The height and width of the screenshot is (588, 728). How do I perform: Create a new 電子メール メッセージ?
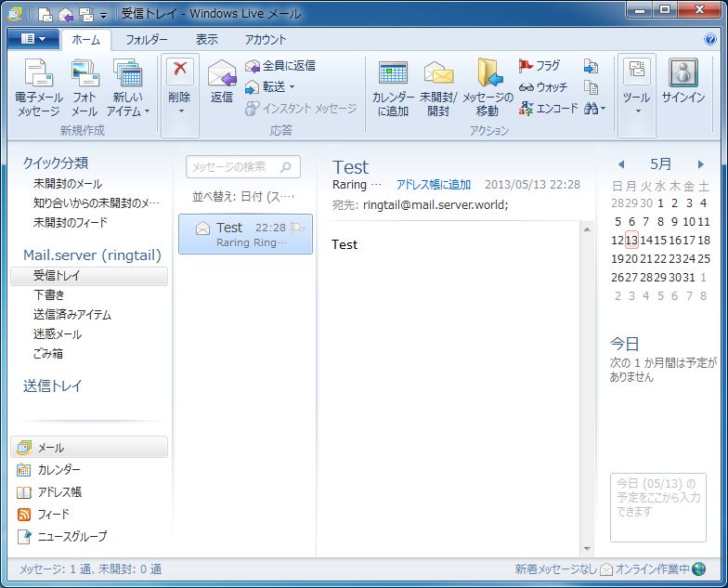pos(39,88)
